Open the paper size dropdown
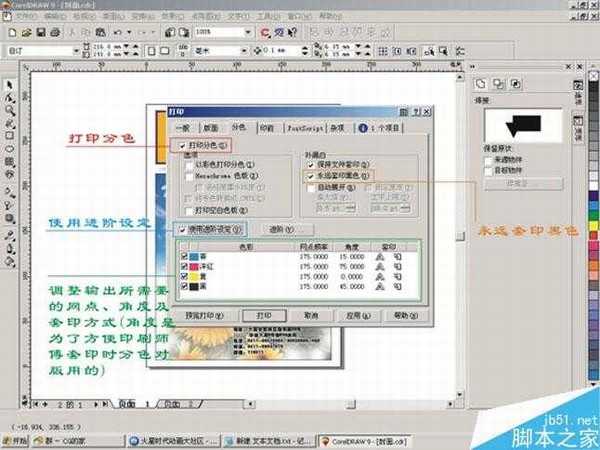Viewport: 600px width, 450px height. pyautogui.click(x=76, y=51)
